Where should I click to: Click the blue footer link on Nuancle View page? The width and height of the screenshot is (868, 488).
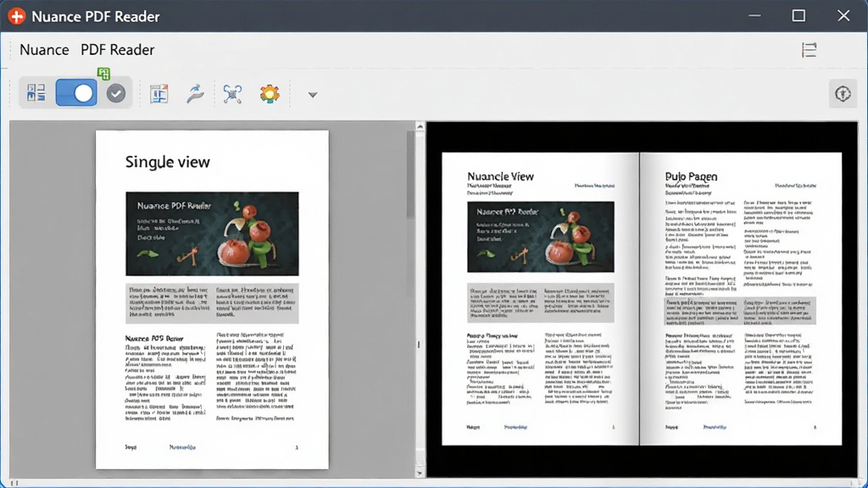point(515,427)
